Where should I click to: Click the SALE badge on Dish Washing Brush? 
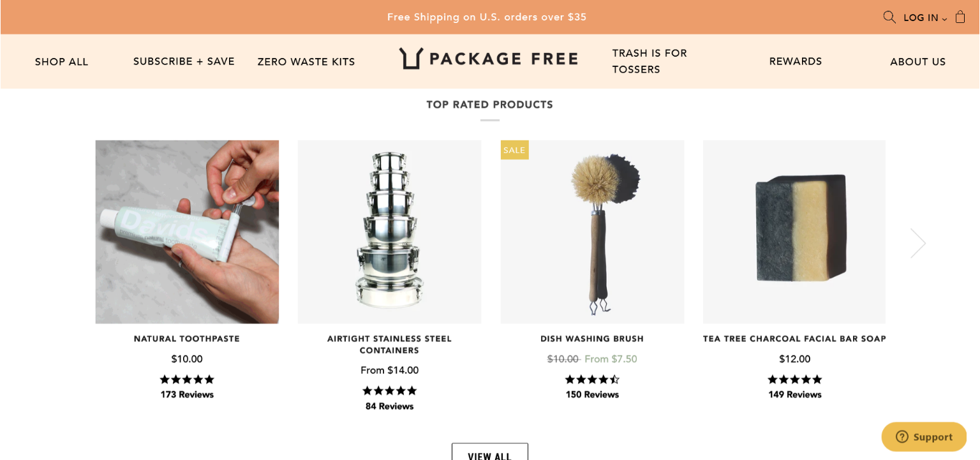pos(514,150)
